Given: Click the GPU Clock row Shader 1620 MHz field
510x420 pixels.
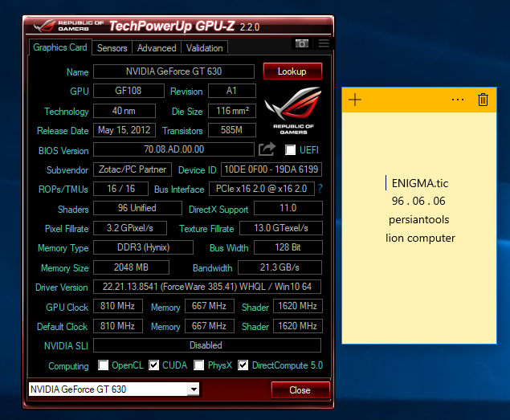Looking at the screenshot, I should [298, 306].
